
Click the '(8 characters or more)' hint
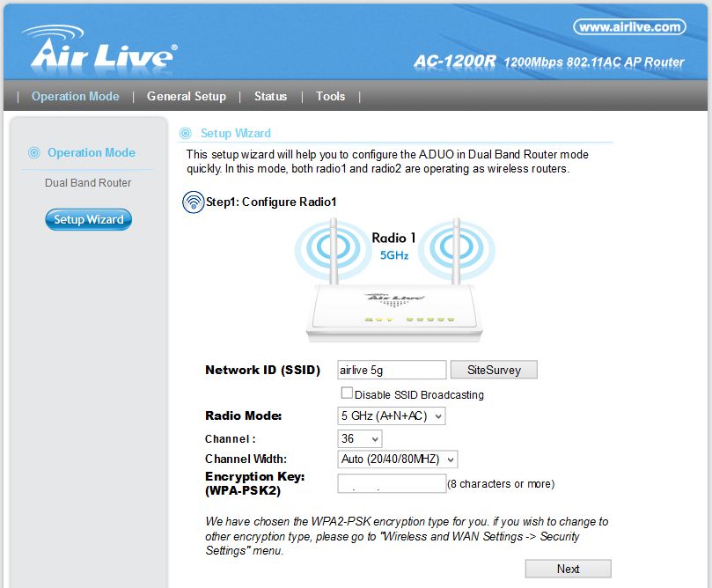click(501, 484)
